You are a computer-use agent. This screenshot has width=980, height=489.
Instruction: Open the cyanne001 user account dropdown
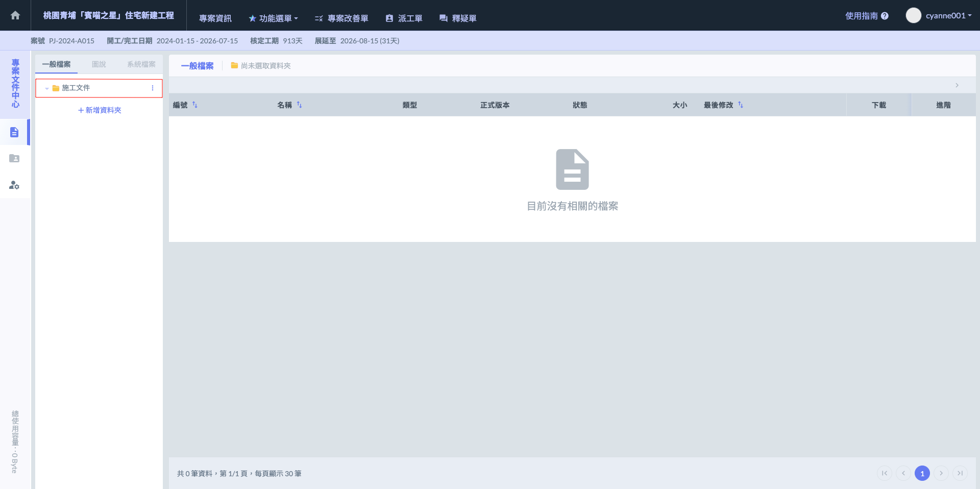coord(939,16)
